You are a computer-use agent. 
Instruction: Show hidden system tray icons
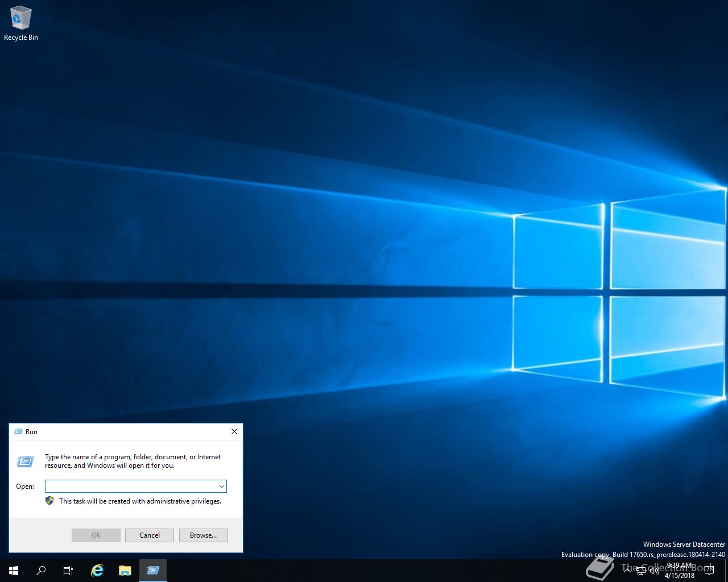pos(627,571)
